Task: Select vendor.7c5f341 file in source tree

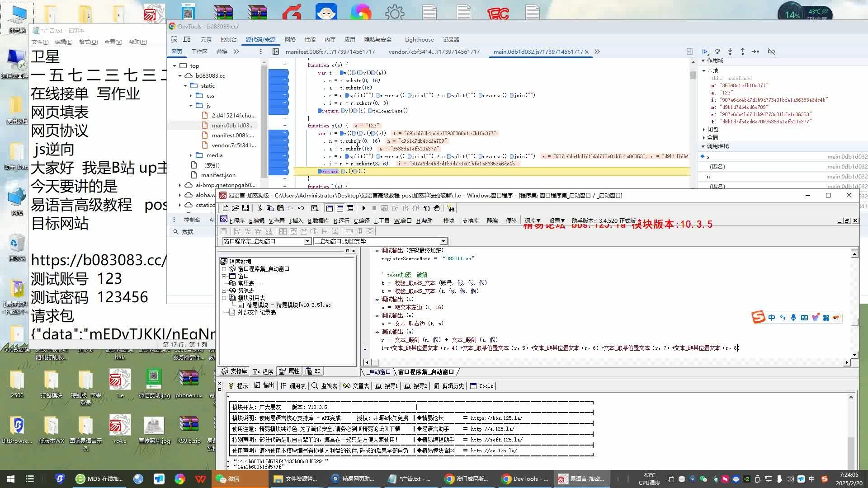Action: tap(233, 145)
